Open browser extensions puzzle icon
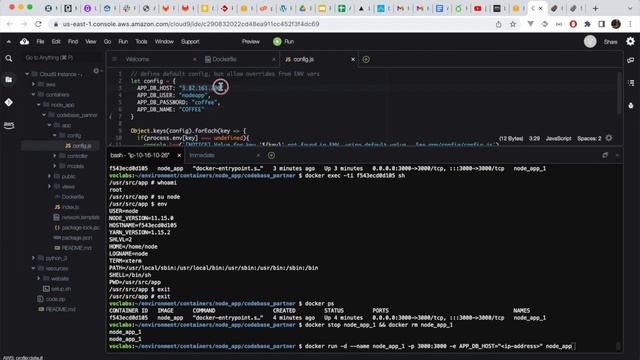 tap(587, 24)
